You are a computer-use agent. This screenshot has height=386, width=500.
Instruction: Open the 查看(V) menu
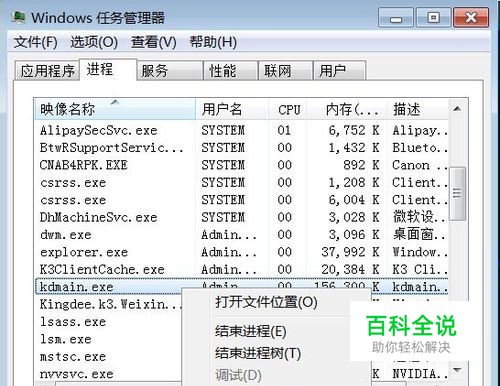pos(154,42)
